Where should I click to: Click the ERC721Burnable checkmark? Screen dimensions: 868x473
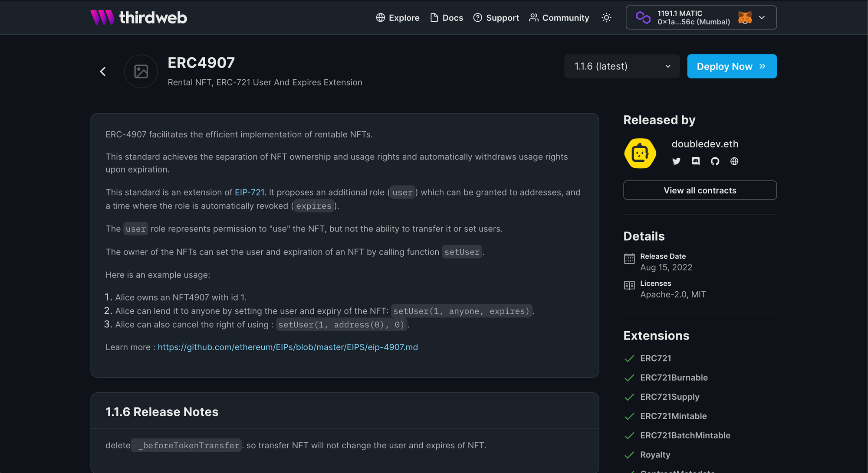tap(629, 378)
